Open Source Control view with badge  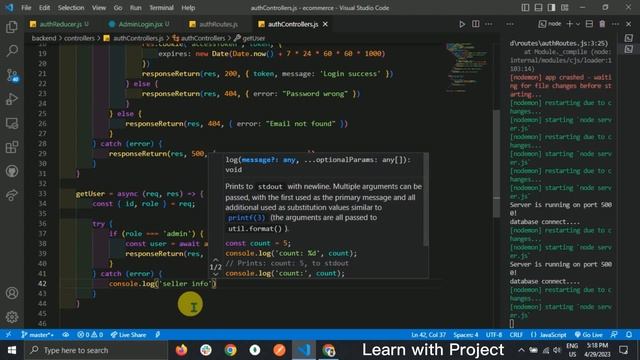click(x=12, y=75)
